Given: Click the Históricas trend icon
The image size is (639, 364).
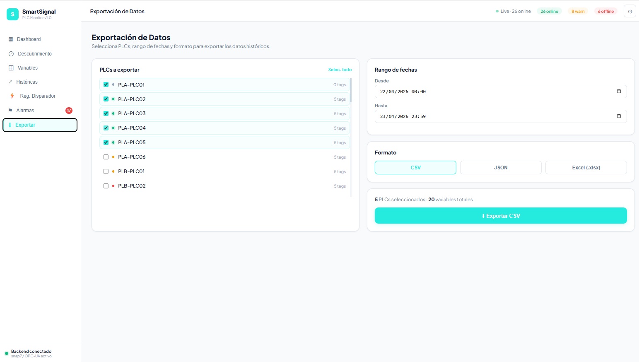Looking at the screenshot, I should (x=10, y=82).
